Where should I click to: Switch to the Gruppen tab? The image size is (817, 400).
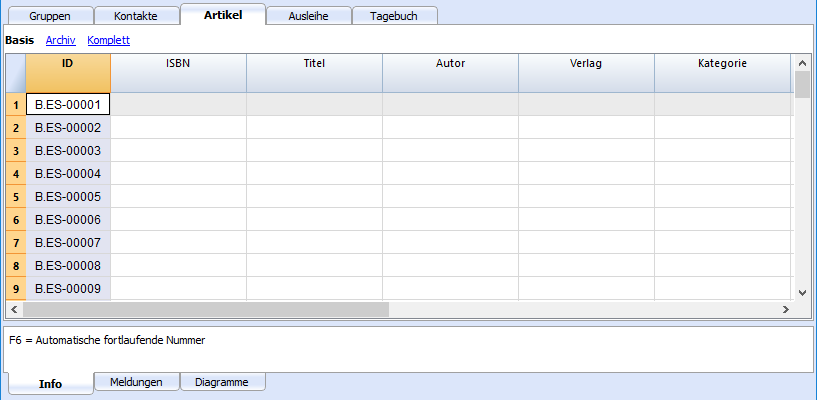(x=50, y=16)
